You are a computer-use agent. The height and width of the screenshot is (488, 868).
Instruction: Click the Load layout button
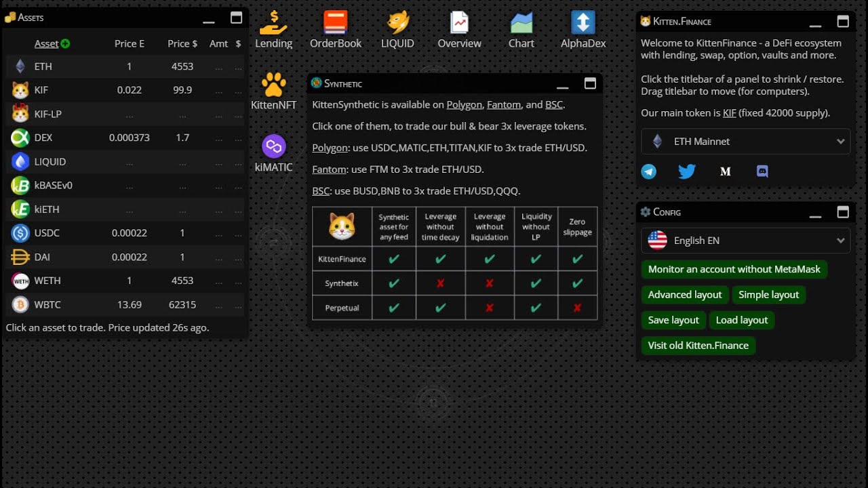point(742,320)
